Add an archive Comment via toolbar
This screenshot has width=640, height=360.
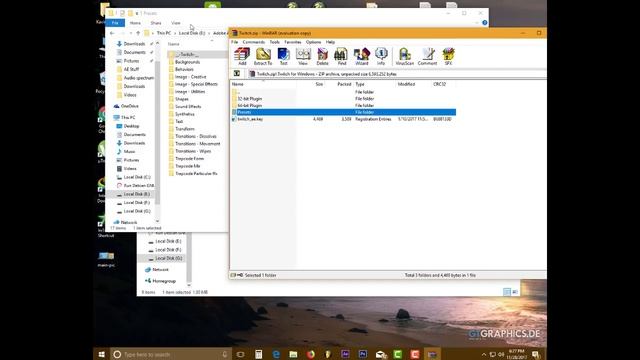click(427, 56)
